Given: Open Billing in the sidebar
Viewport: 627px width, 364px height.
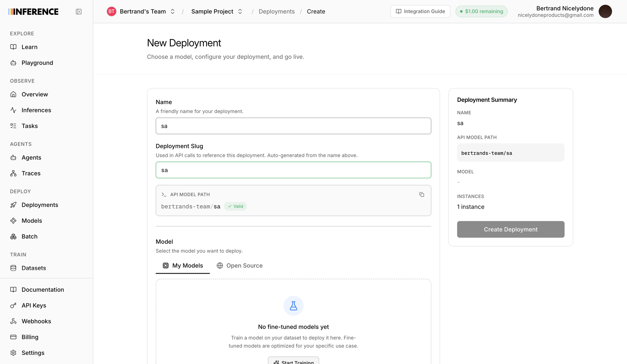Looking at the screenshot, I should [30, 337].
